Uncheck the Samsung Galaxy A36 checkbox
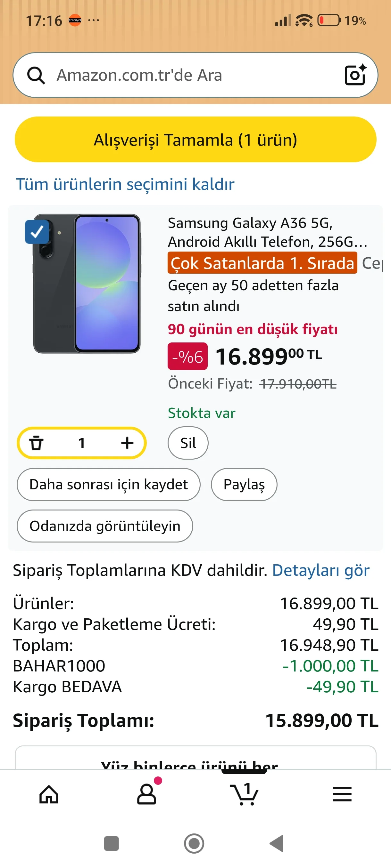391x868 pixels. point(37,232)
